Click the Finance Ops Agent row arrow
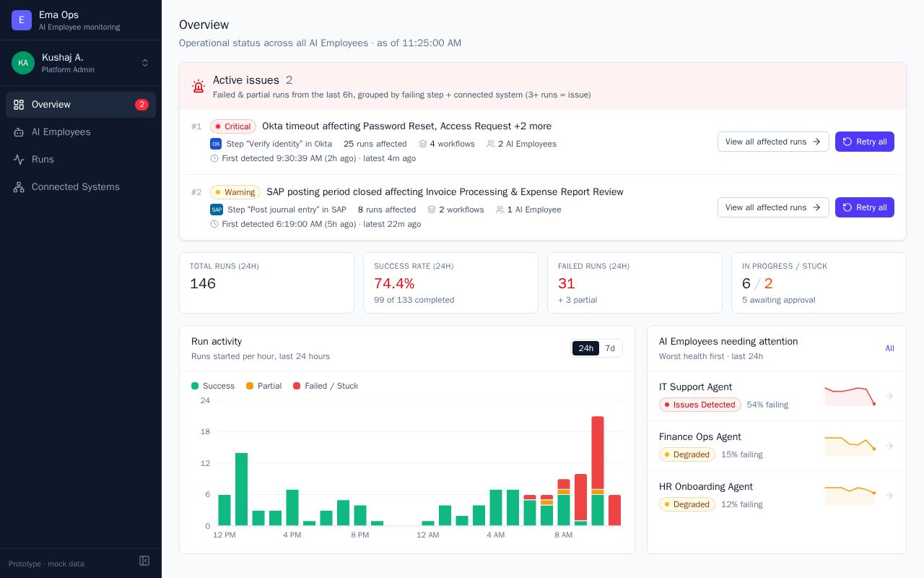Image resolution: width=924 pixels, height=578 pixels. click(890, 446)
